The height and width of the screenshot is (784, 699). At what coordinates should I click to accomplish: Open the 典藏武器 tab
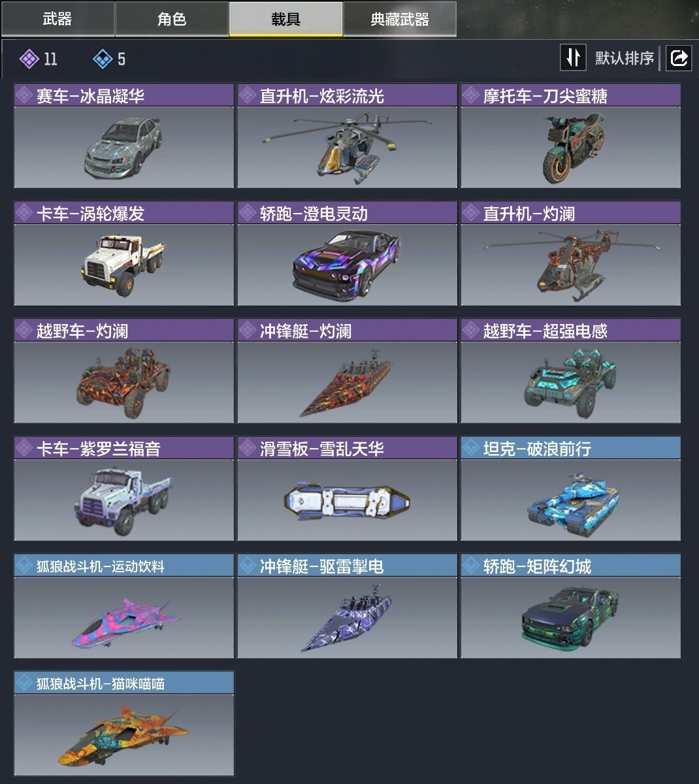coord(400,18)
